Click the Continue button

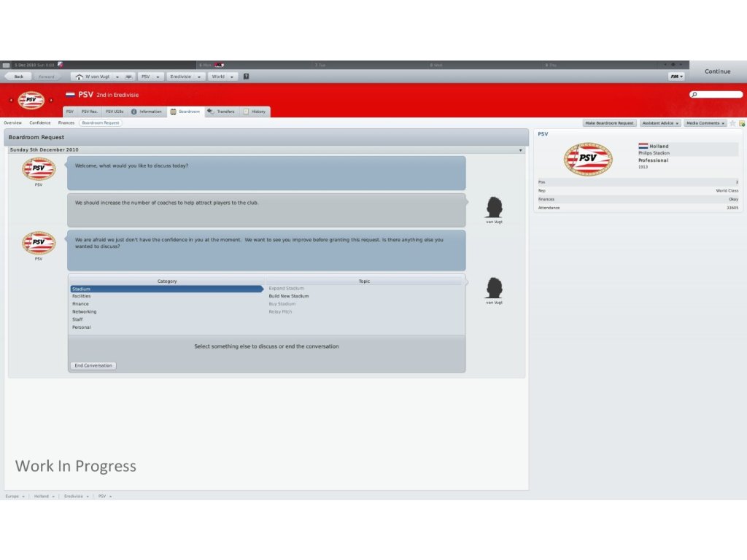718,71
